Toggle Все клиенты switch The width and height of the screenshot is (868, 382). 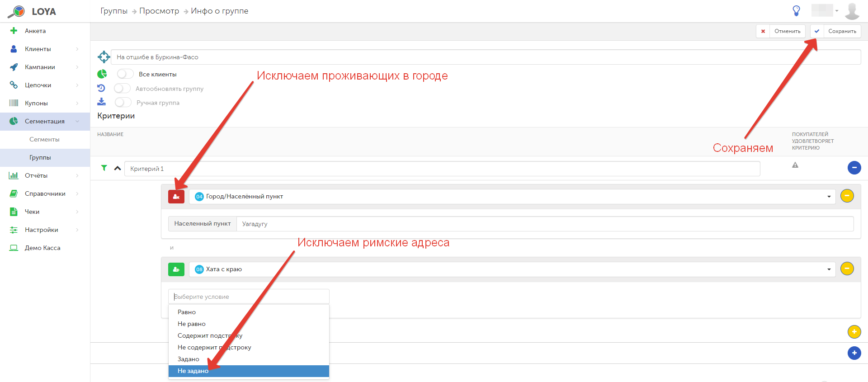click(x=125, y=74)
